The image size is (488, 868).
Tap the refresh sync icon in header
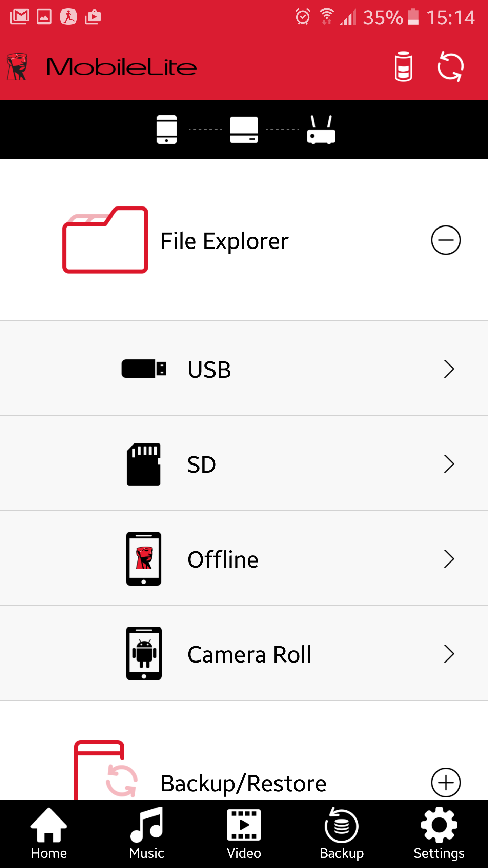click(x=450, y=66)
